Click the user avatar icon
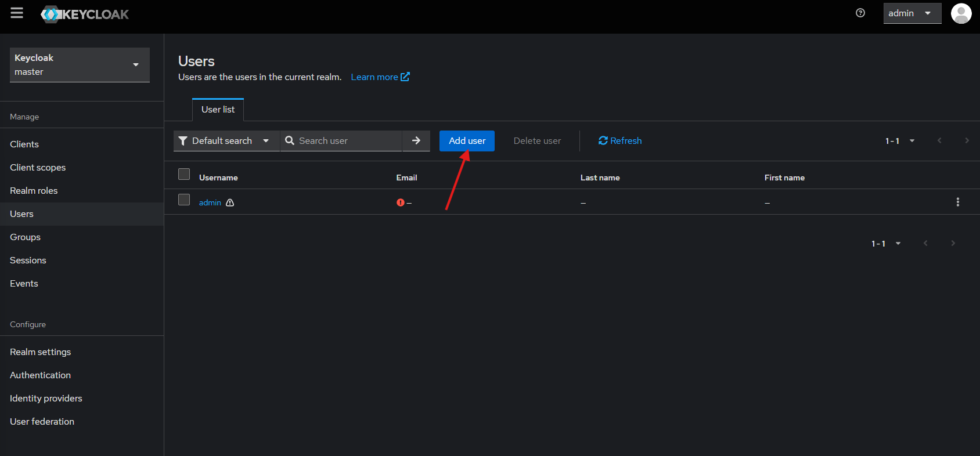The image size is (980, 456). (961, 13)
